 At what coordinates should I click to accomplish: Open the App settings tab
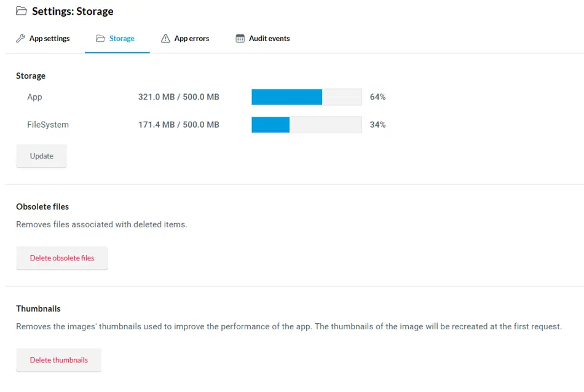click(x=43, y=38)
